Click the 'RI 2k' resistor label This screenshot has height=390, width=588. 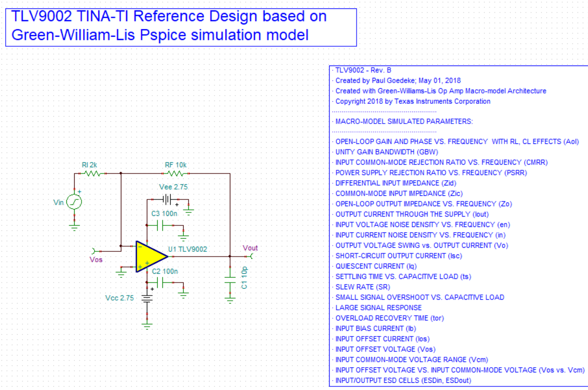tap(89, 165)
